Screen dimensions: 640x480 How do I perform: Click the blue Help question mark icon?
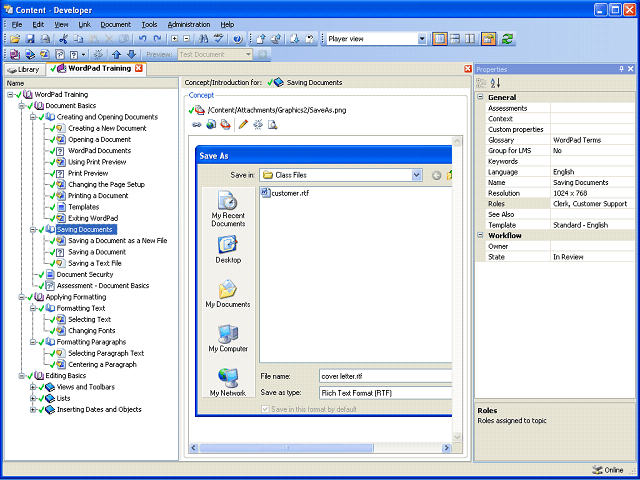click(238, 39)
